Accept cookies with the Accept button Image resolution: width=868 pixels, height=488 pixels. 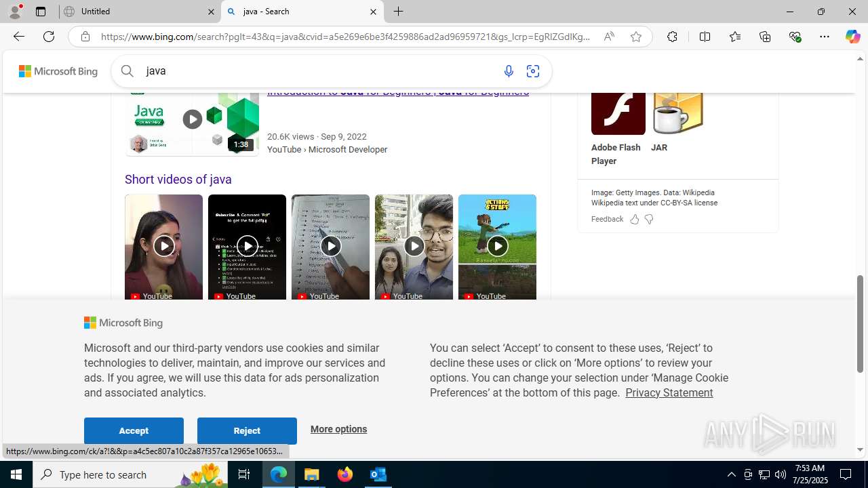134,431
